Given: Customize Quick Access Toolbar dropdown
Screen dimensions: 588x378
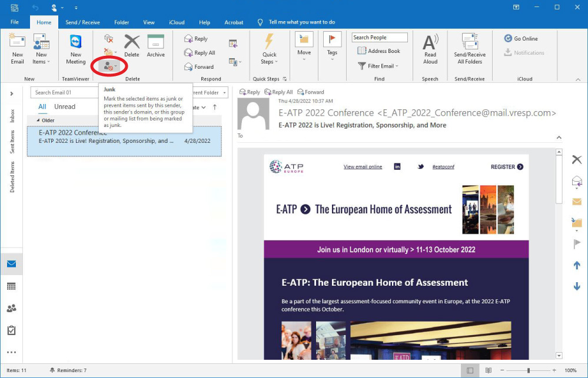Looking at the screenshot, I should coord(76,8).
